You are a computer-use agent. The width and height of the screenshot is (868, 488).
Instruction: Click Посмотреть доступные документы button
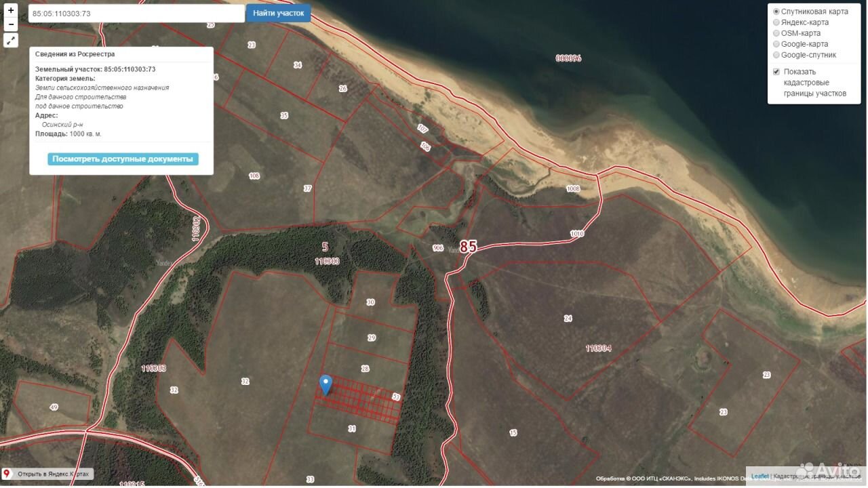click(123, 159)
